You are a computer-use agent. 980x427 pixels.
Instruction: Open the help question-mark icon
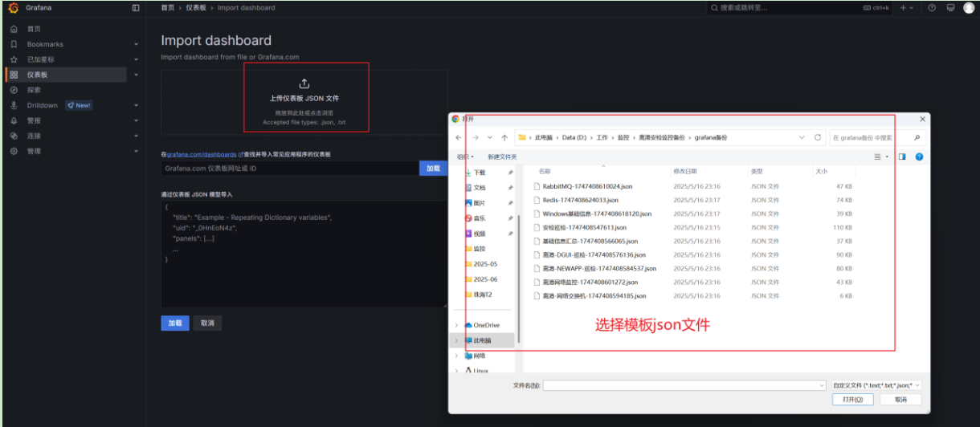pos(932,8)
